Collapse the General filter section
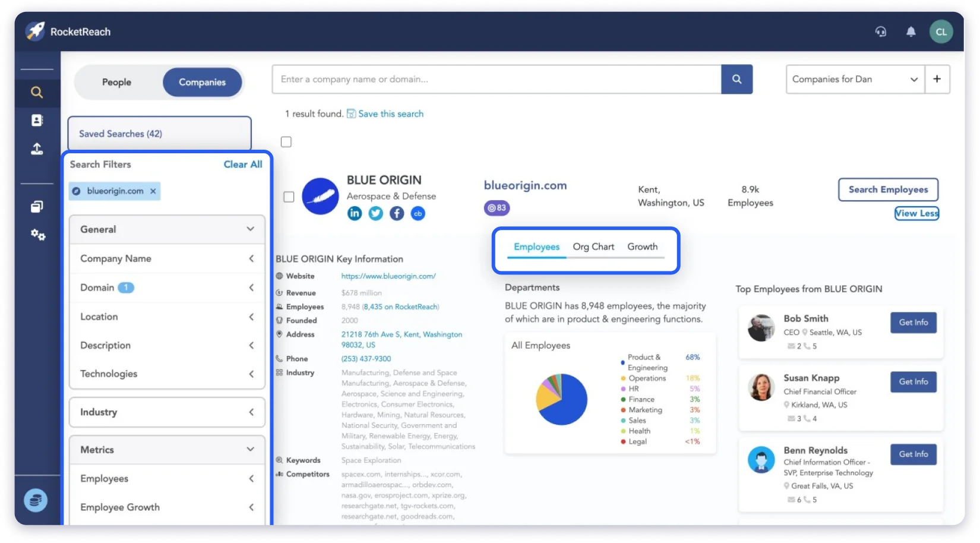 click(x=167, y=229)
